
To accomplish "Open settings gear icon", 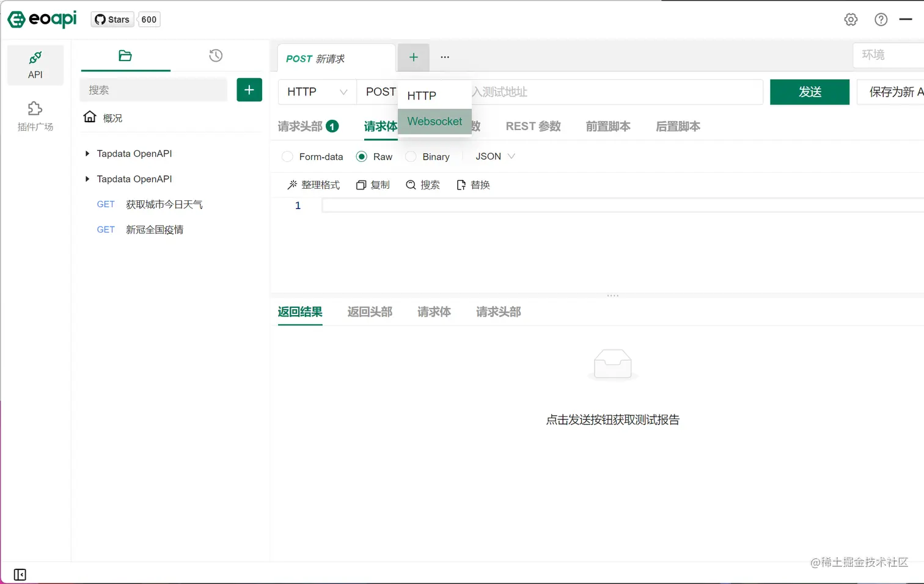I will [x=851, y=20].
